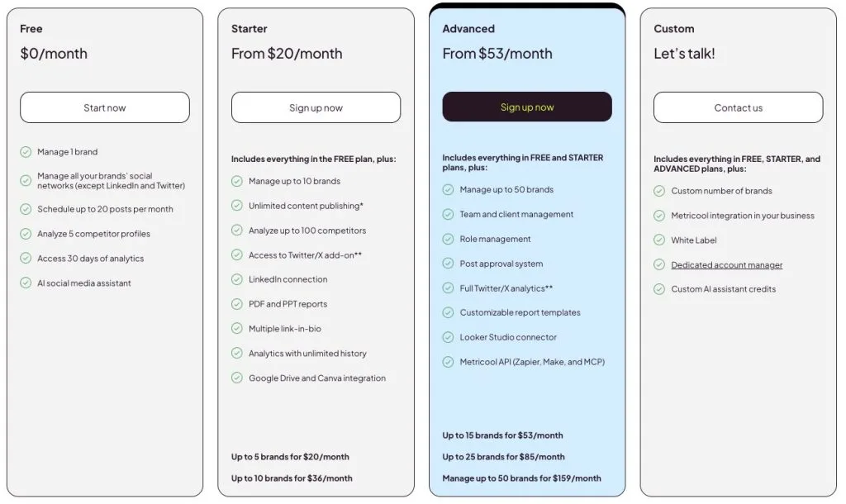Click checkmark icon beside Manage 1 brand
This screenshot has height=504, width=846.
point(26,152)
